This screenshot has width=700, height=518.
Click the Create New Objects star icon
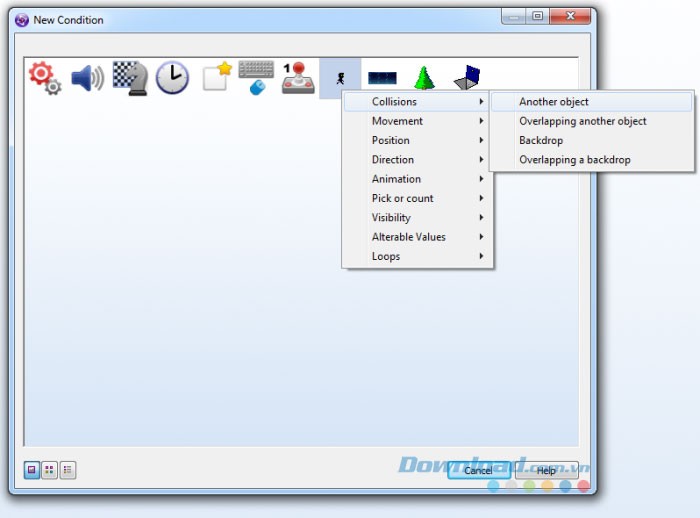pos(216,77)
